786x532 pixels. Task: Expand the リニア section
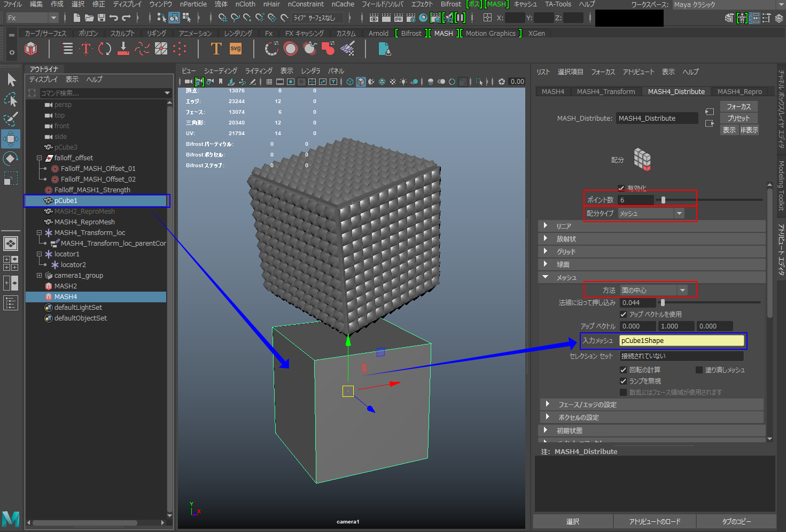coord(652,226)
